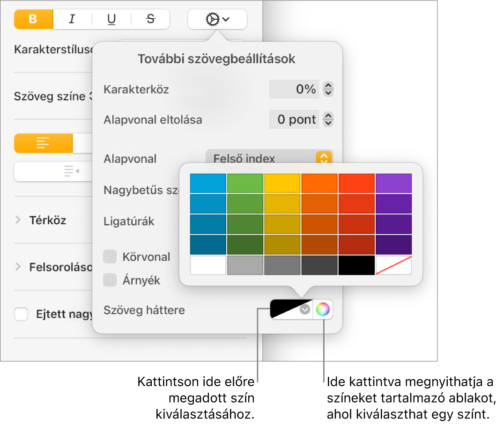Pick the medium gray swatch
This screenshot has width=504, height=426.
(282, 265)
